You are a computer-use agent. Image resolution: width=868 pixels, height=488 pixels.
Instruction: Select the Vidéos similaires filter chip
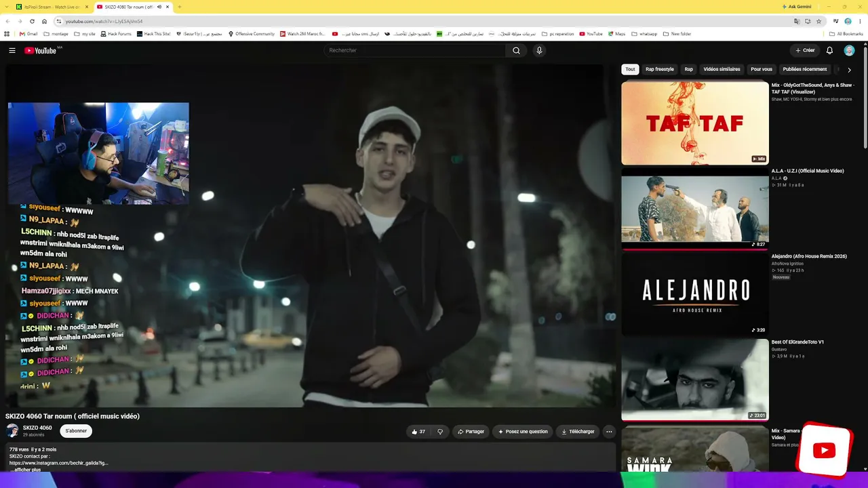click(722, 69)
